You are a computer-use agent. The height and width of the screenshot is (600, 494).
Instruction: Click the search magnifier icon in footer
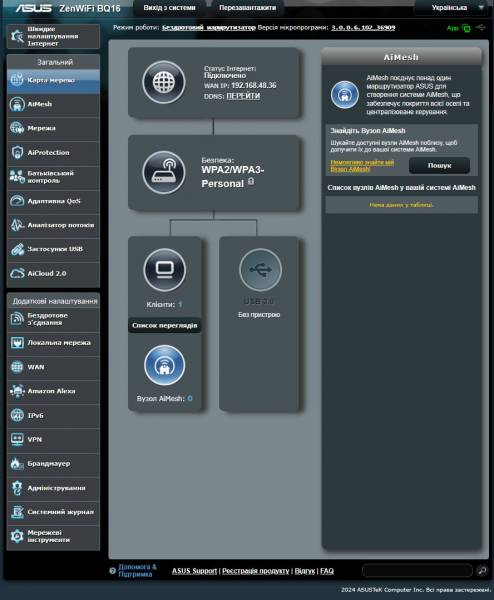[482, 571]
